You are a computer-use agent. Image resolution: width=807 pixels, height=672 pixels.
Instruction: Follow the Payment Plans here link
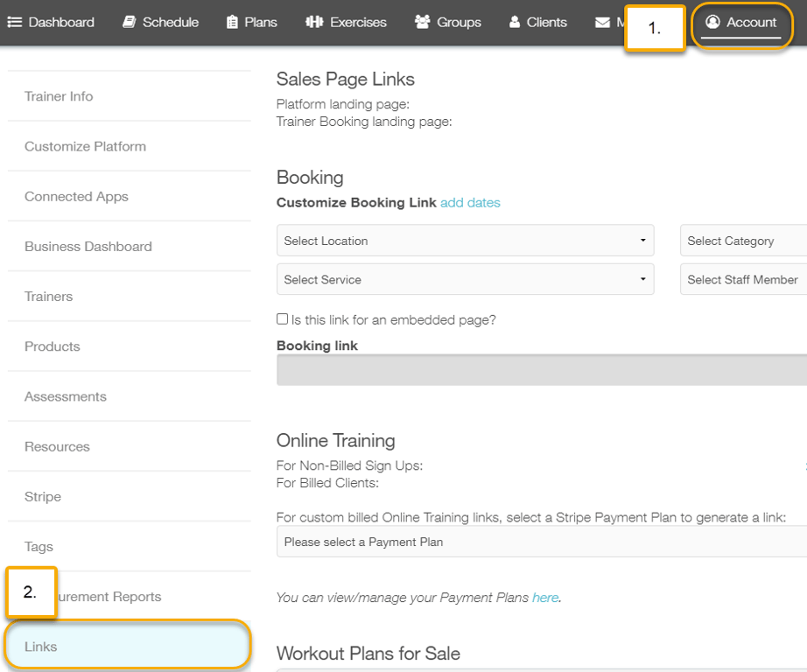tap(544, 598)
